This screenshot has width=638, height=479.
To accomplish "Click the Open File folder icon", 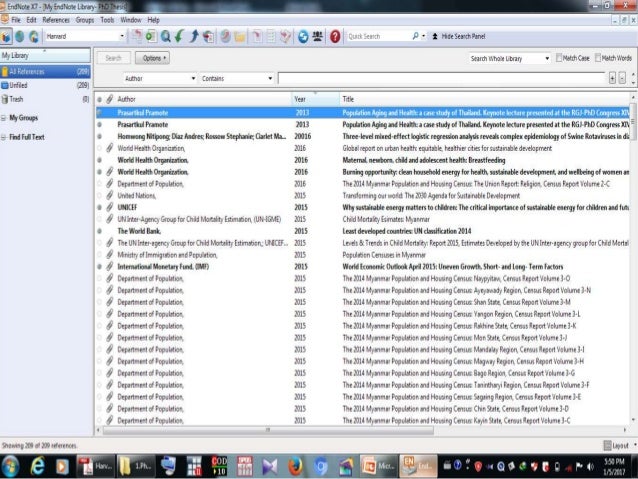I will [240, 37].
